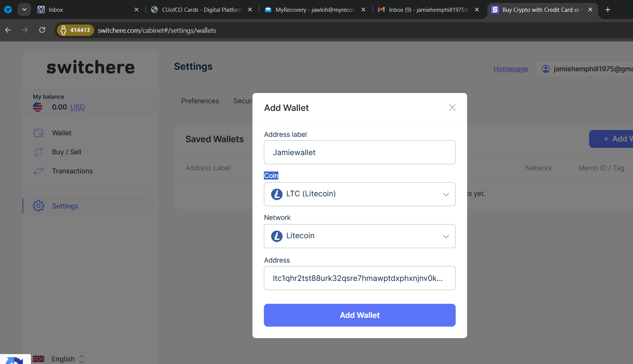
Task: Switch to the Preferences tab
Action: point(200,101)
